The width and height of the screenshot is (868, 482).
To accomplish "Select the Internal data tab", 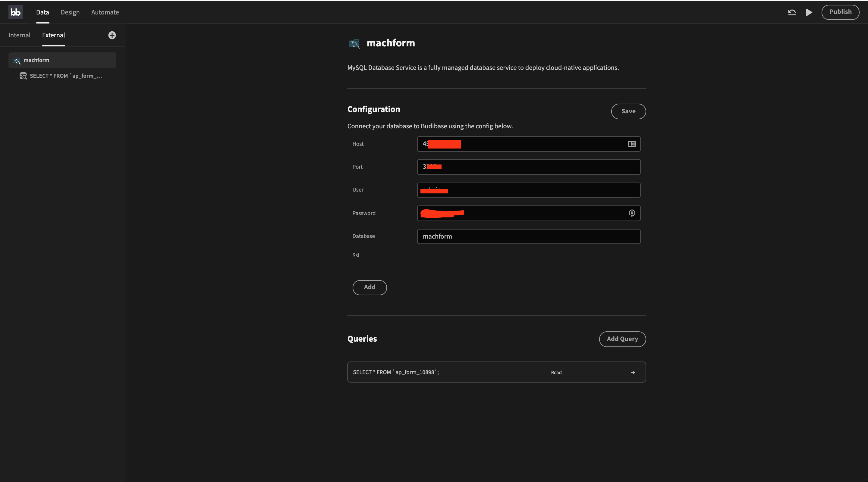I will point(19,35).
